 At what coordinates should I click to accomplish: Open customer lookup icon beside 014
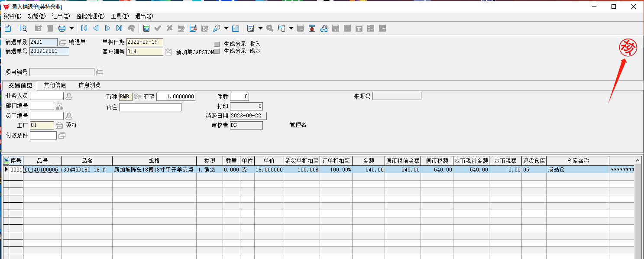pyautogui.click(x=168, y=52)
